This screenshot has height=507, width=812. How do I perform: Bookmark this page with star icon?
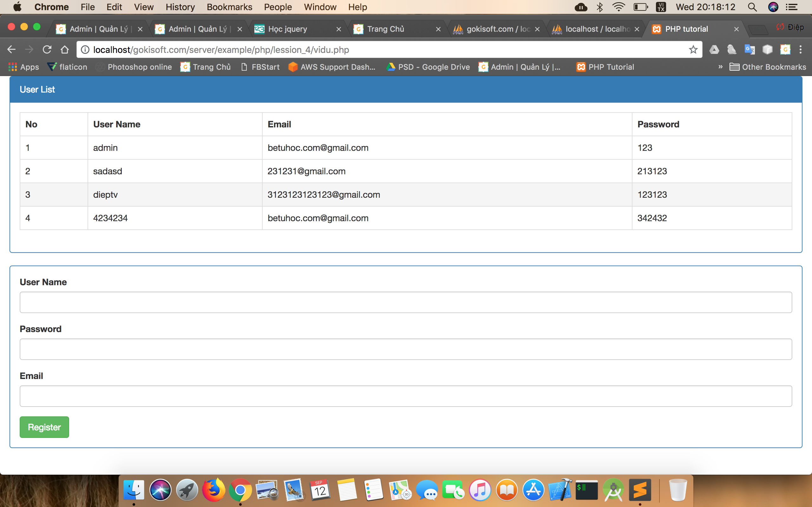pyautogui.click(x=693, y=50)
